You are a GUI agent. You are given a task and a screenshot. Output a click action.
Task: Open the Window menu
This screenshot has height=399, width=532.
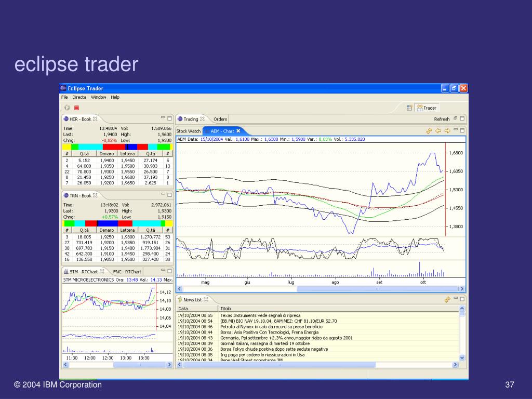(98, 97)
